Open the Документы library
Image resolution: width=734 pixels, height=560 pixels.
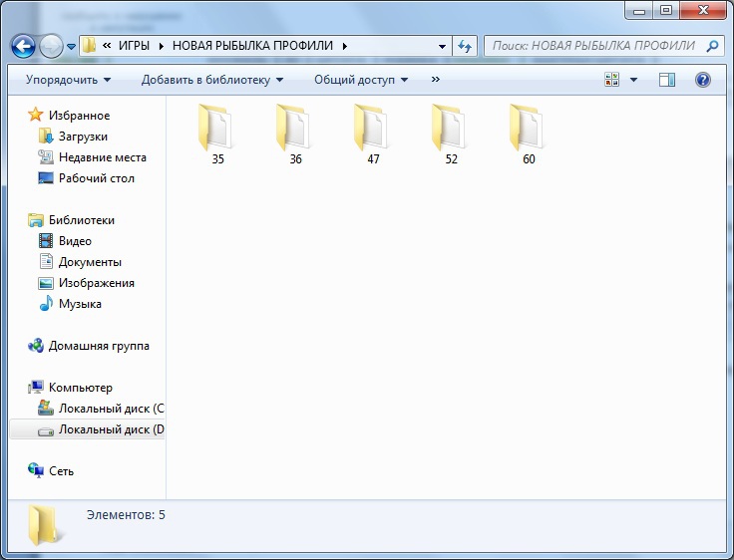click(90, 262)
